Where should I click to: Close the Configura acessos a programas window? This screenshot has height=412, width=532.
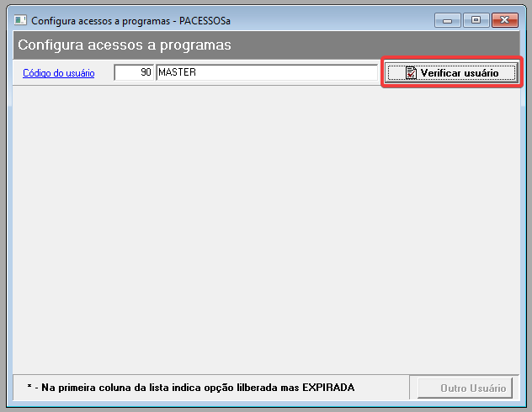[x=504, y=19]
